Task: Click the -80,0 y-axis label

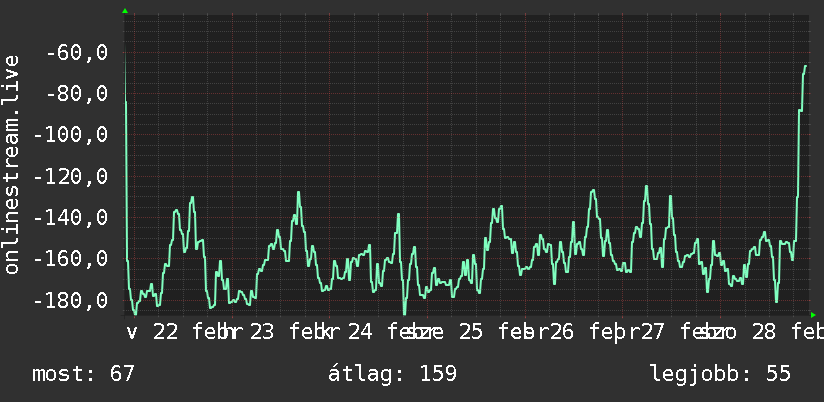Action: click(77, 94)
